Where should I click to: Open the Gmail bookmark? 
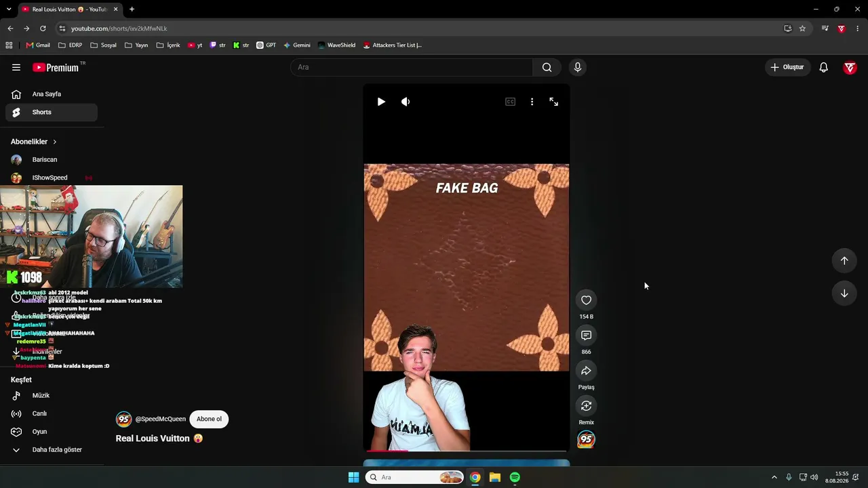(x=38, y=45)
